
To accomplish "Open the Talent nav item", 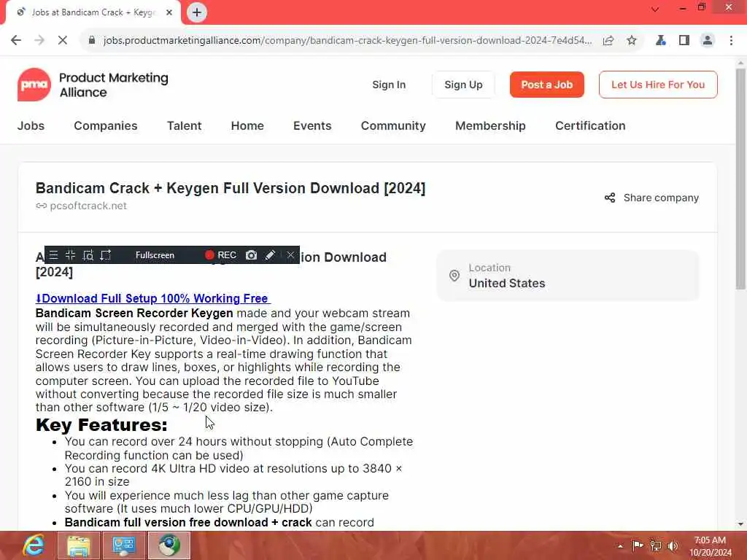I will [x=185, y=125].
